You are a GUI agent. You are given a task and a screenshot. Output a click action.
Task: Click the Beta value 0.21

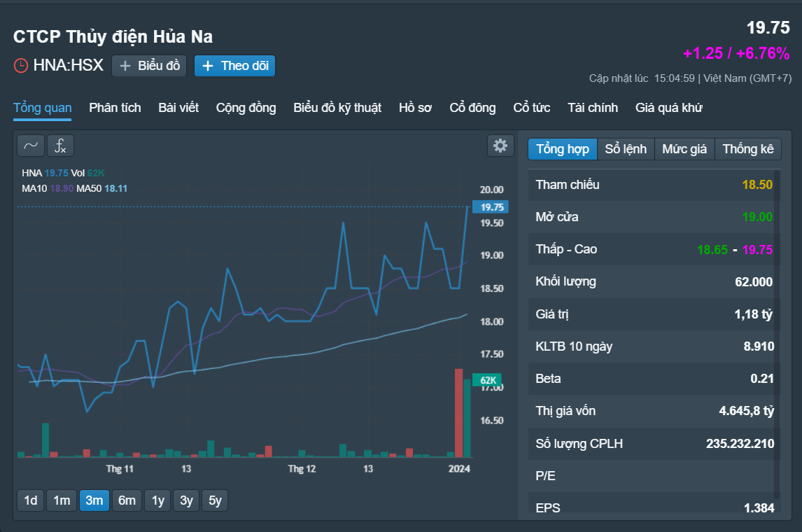pyautogui.click(x=762, y=379)
